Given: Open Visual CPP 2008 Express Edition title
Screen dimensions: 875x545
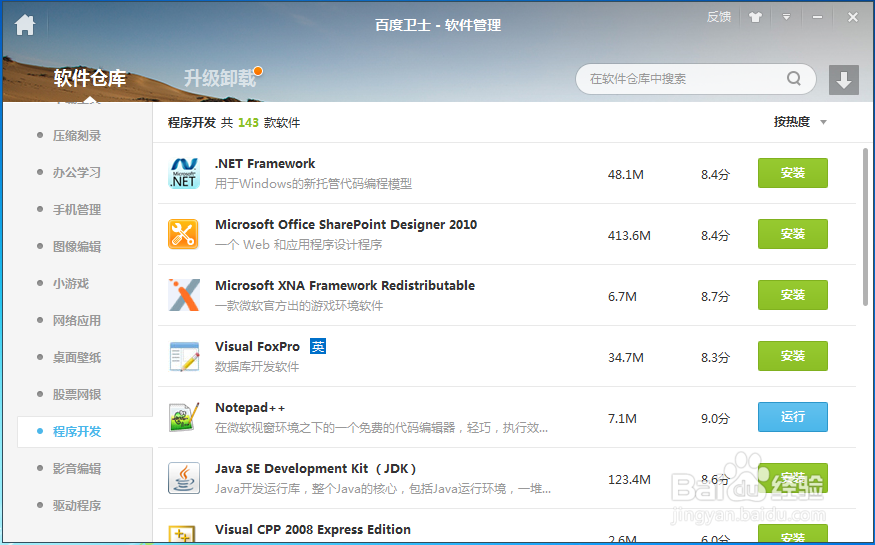Looking at the screenshot, I should click(x=312, y=529).
